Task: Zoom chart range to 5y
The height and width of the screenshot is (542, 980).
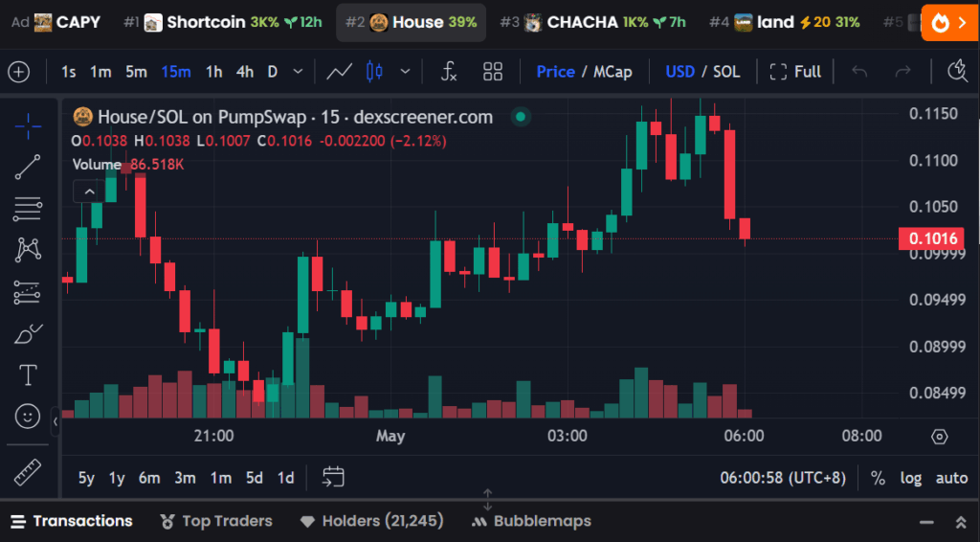Action: click(86, 478)
